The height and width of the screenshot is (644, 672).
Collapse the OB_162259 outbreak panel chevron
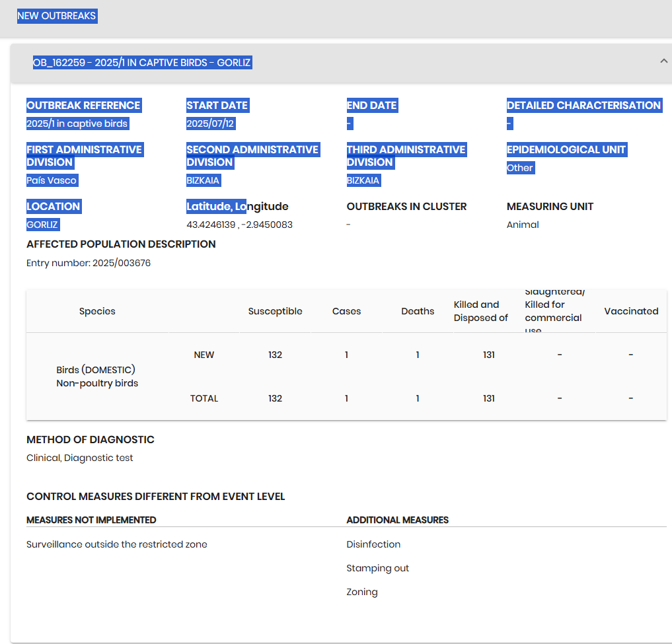663,61
